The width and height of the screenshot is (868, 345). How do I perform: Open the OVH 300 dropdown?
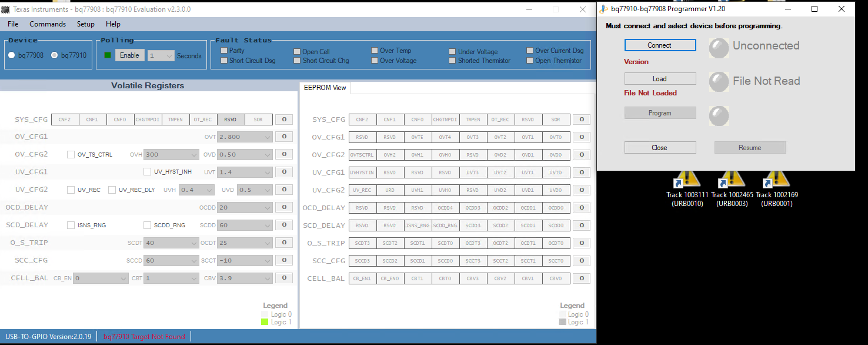[x=172, y=155]
